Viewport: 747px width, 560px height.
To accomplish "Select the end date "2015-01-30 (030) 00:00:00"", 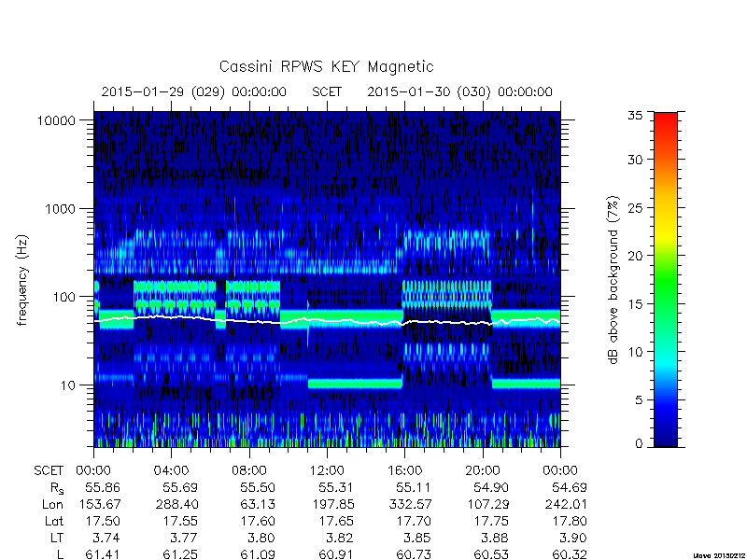I will [x=459, y=91].
